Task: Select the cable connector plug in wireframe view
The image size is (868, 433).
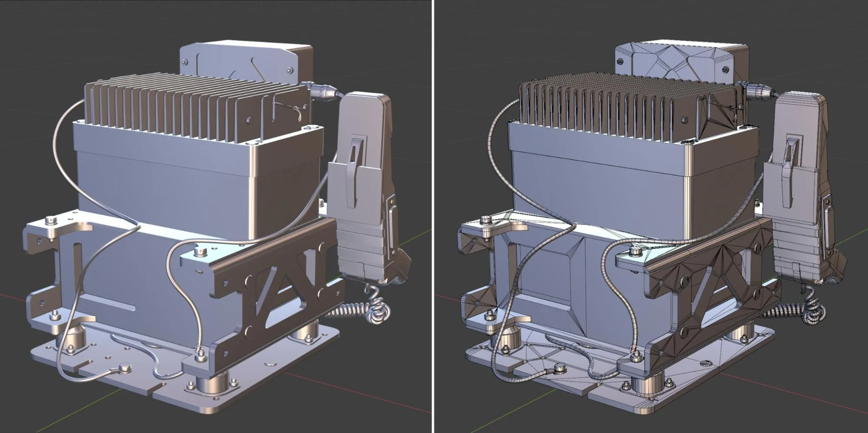Action: click(757, 90)
